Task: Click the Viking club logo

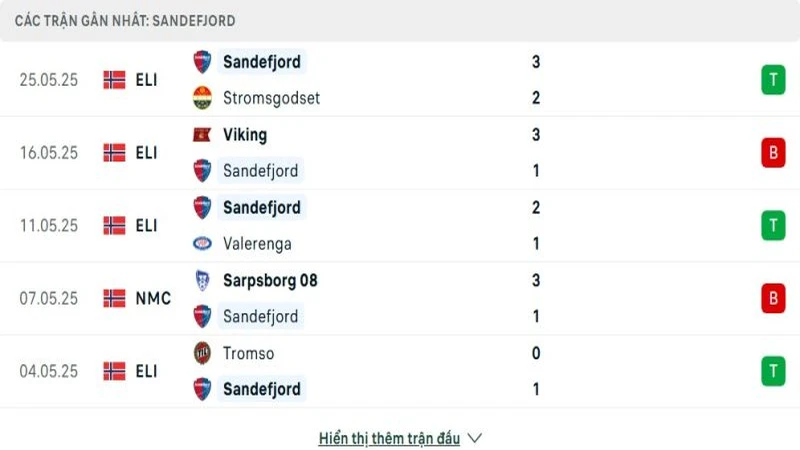Action: [x=202, y=134]
